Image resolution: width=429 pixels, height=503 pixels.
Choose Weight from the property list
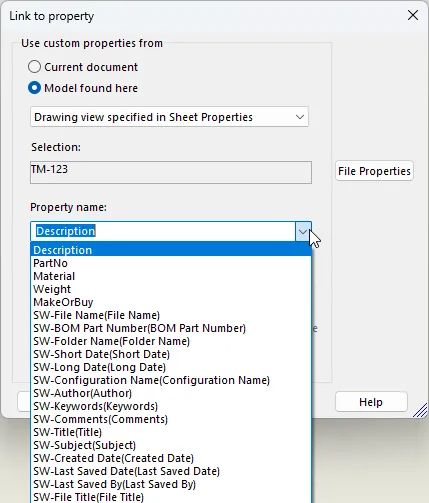(171, 289)
